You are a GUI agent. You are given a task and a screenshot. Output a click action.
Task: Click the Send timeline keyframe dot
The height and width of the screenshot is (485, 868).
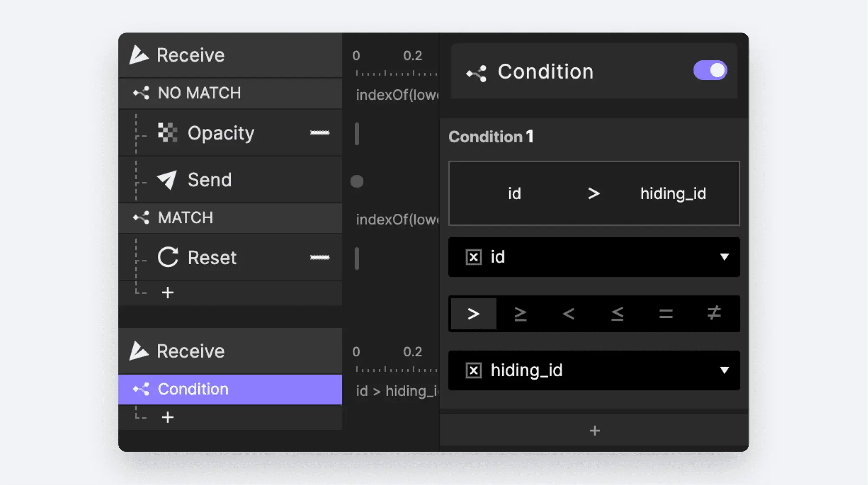[357, 181]
